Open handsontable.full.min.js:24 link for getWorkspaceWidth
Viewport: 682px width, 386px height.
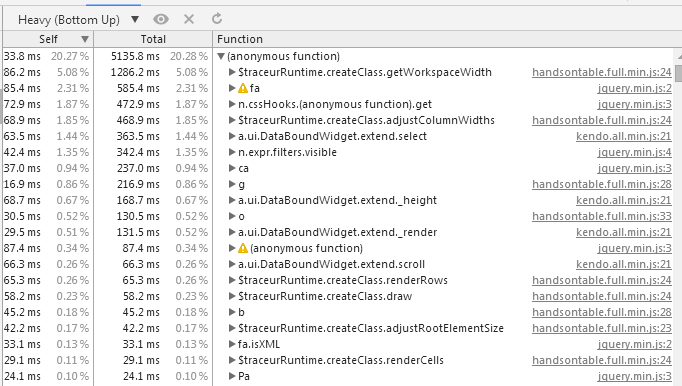pos(602,72)
